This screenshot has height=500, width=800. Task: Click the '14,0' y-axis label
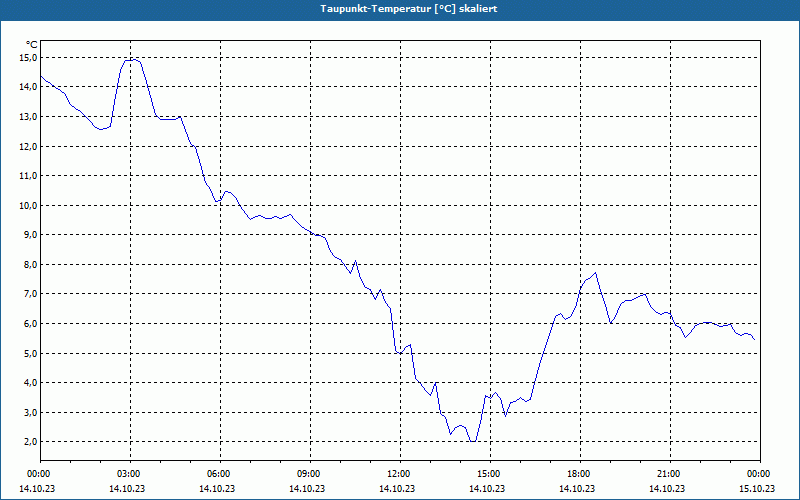click(x=28, y=87)
